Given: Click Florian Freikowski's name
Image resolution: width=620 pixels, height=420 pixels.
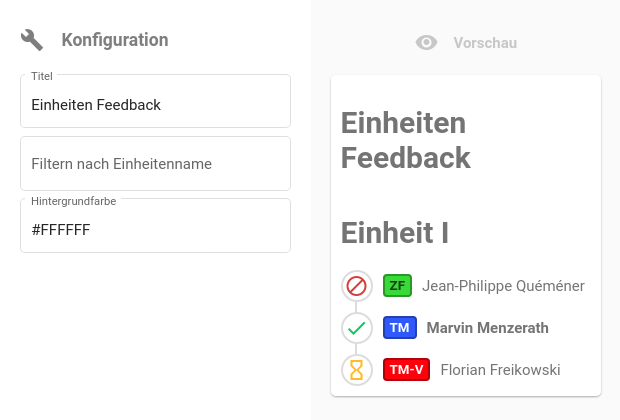Looking at the screenshot, I should coord(500,370).
